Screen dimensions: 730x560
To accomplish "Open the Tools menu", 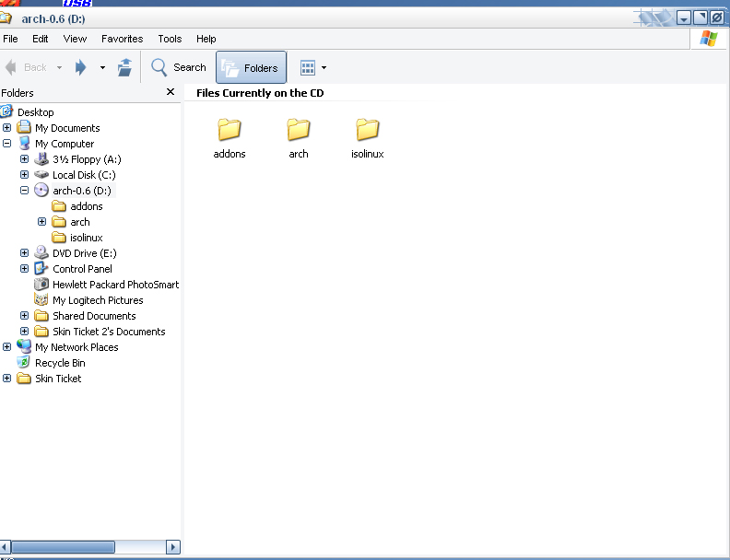I will click(170, 39).
